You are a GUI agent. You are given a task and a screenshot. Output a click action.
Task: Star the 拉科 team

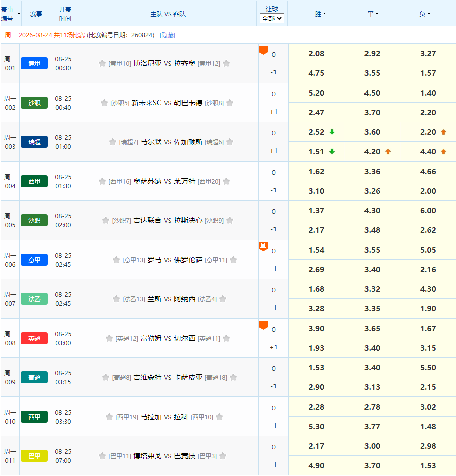pos(219,417)
